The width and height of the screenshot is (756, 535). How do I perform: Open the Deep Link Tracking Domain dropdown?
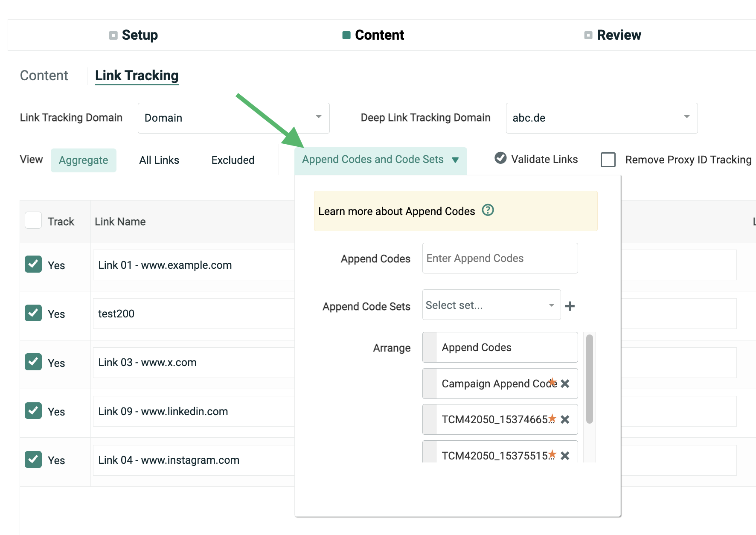601,118
